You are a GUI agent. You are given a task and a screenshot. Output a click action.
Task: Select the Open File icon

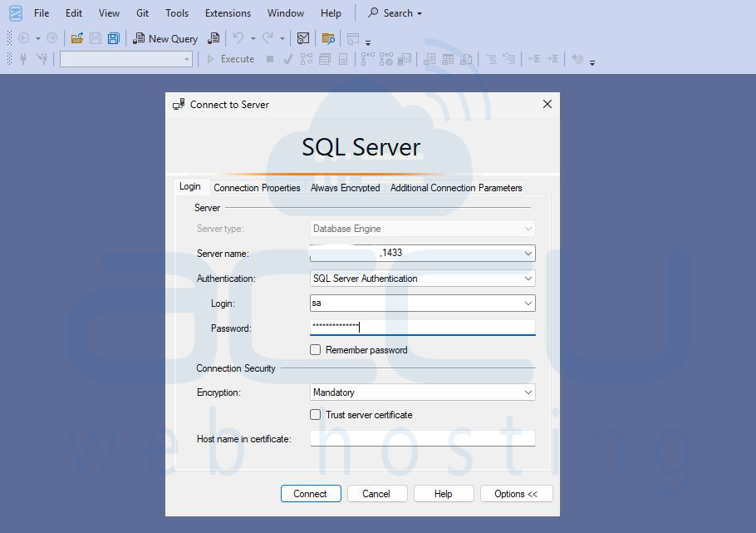pos(76,38)
